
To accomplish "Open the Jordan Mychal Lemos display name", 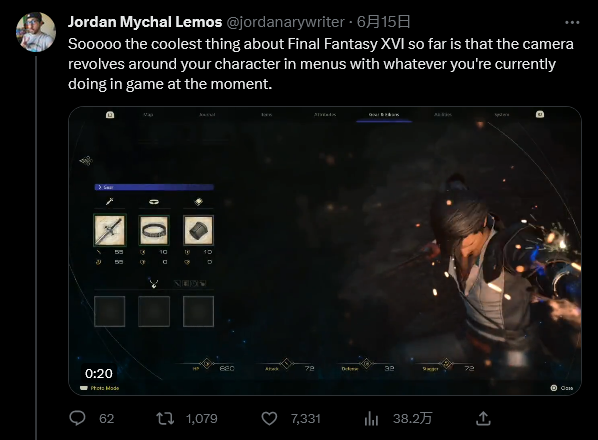I will (145, 22).
